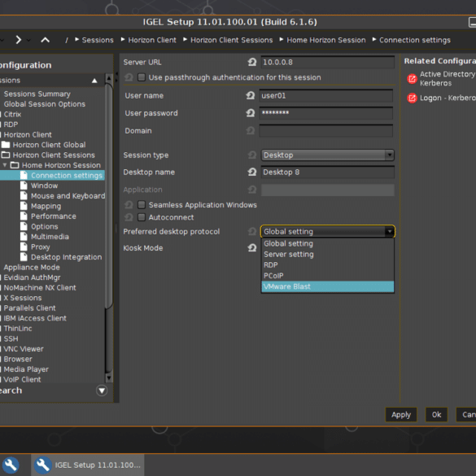Close the Preferred desktop protocol dropdown arrow
Image resolution: width=476 pixels, height=476 pixels.
pyautogui.click(x=390, y=232)
